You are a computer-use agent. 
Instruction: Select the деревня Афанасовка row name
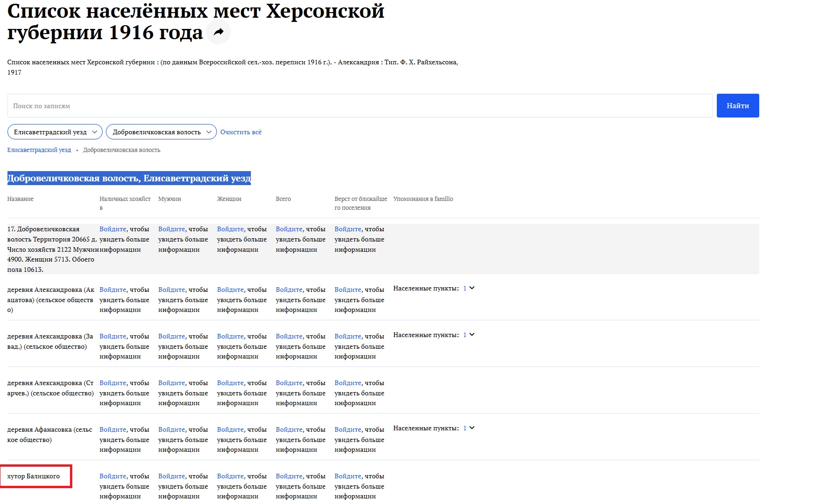[50, 435]
